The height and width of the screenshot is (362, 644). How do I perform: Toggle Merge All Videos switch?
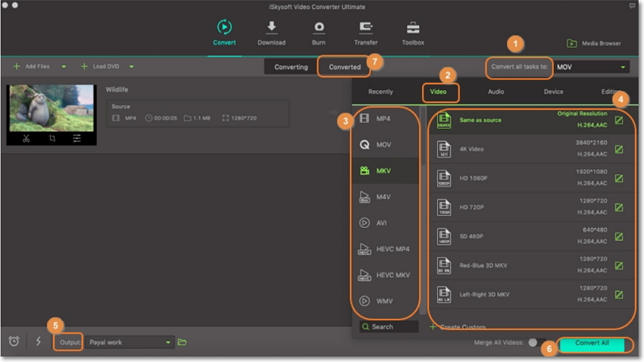pyautogui.click(x=536, y=343)
